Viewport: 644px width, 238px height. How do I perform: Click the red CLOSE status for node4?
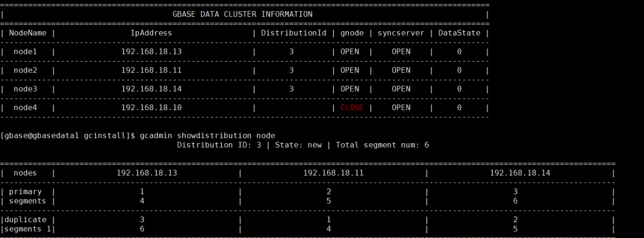[352, 108]
